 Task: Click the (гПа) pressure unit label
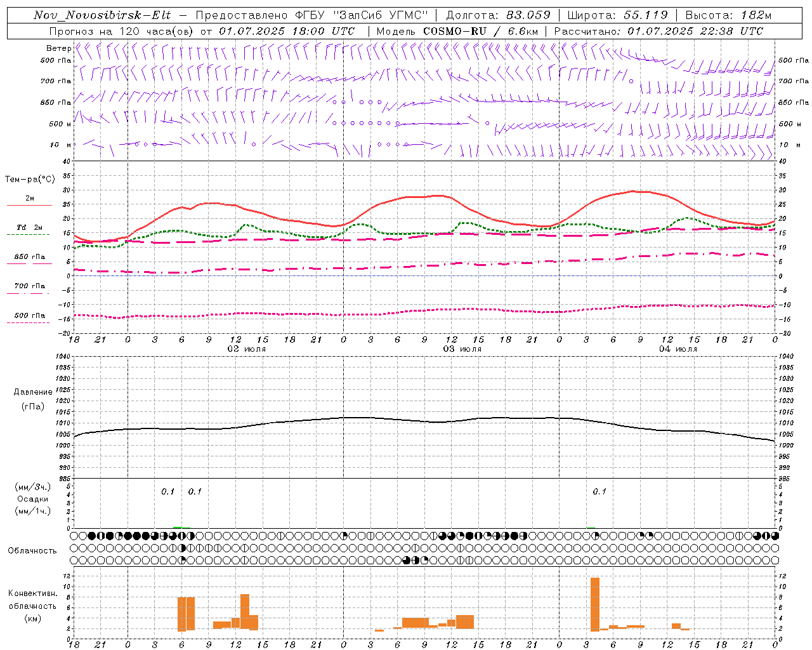(33, 406)
